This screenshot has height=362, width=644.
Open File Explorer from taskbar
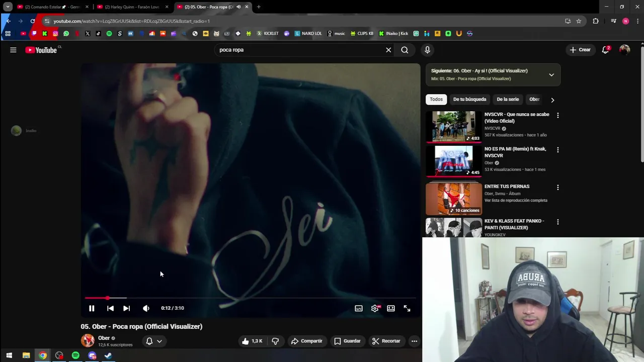coord(26,356)
